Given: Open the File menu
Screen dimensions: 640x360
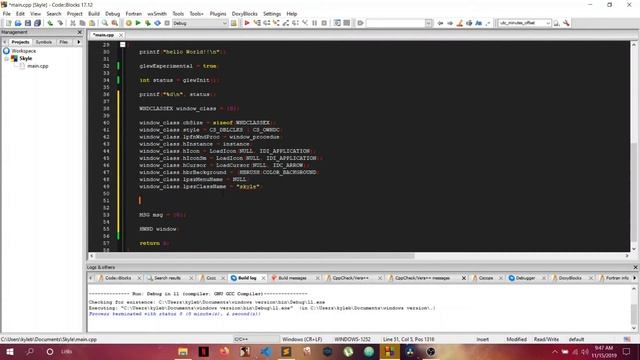Looking at the screenshot, I should coord(7,13).
